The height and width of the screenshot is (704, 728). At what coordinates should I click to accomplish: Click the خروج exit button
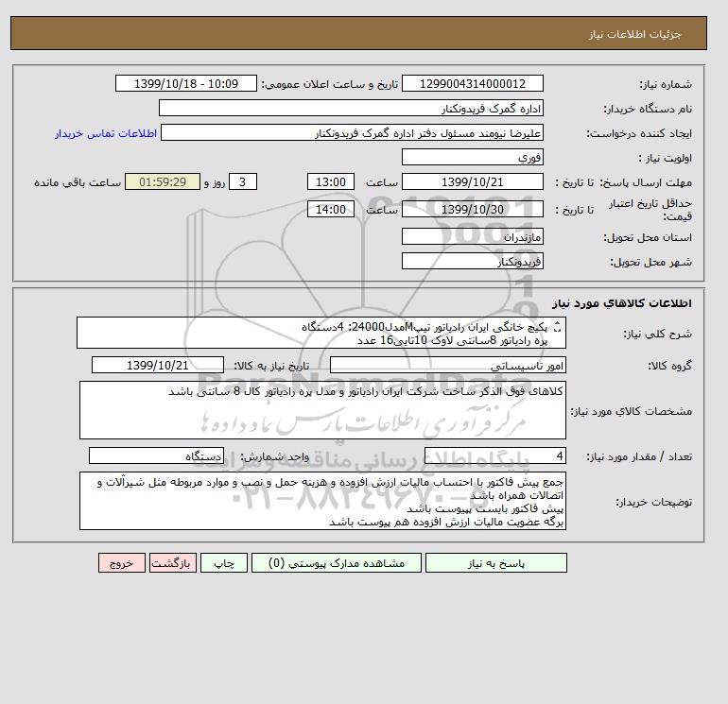(x=122, y=563)
